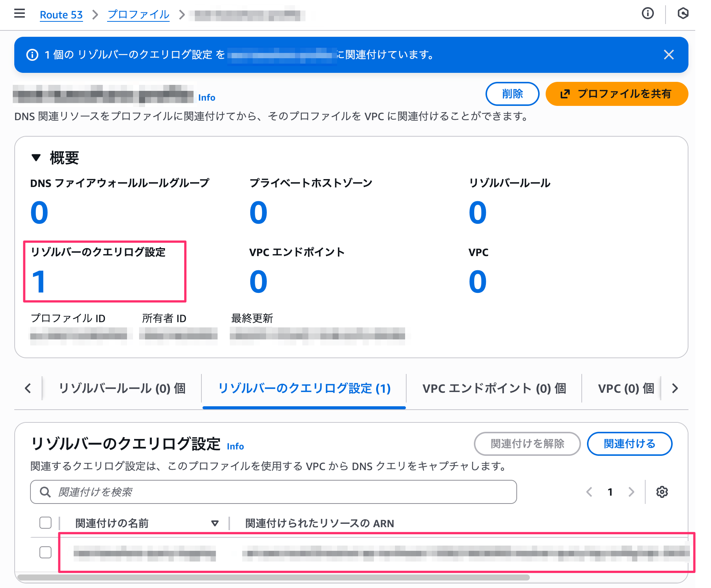This screenshot has height=588, width=711.
Task: Click the 関連付けを検索 search field
Action: pos(273,492)
